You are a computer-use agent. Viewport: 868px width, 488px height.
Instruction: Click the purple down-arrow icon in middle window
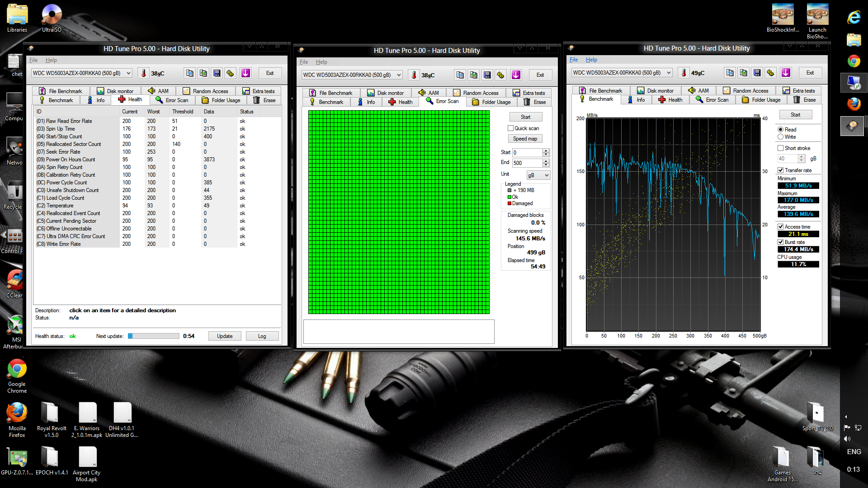pyautogui.click(x=516, y=75)
